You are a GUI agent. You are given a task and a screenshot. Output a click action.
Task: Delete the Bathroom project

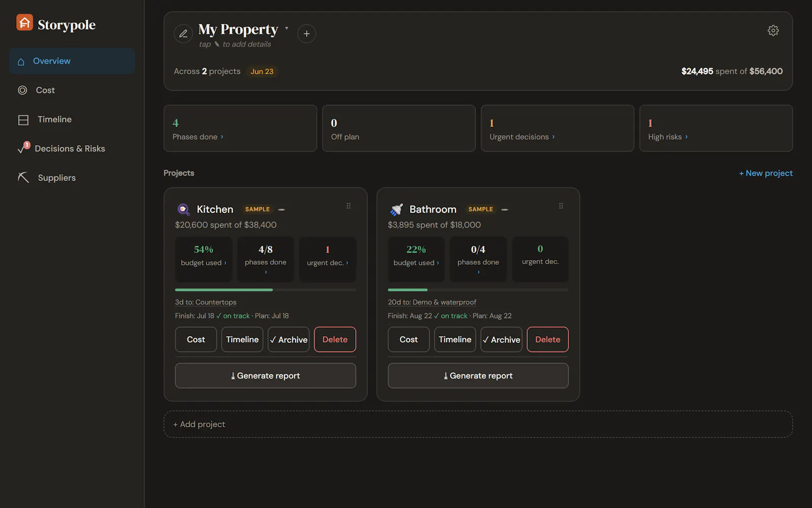(x=548, y=339)
